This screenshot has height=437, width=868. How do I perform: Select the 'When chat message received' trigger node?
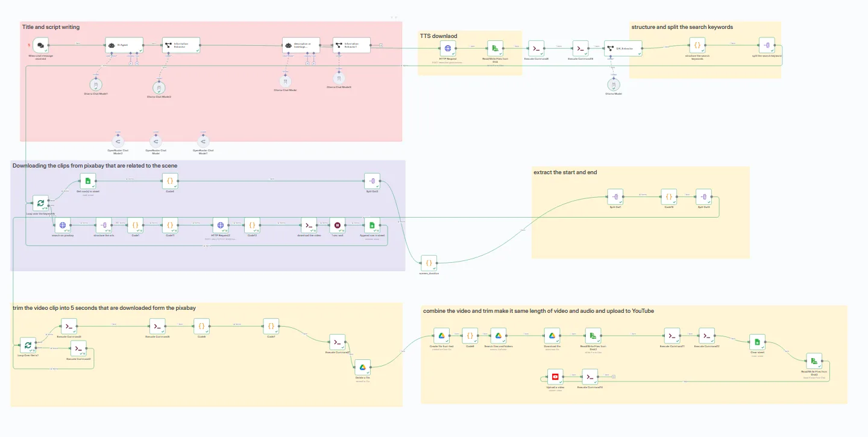(40, 45)
